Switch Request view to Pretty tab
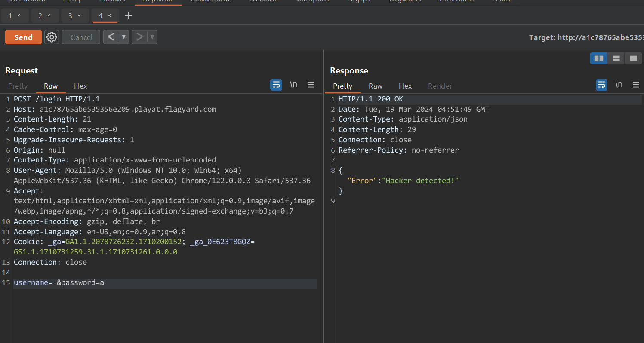 click(18, 86)
